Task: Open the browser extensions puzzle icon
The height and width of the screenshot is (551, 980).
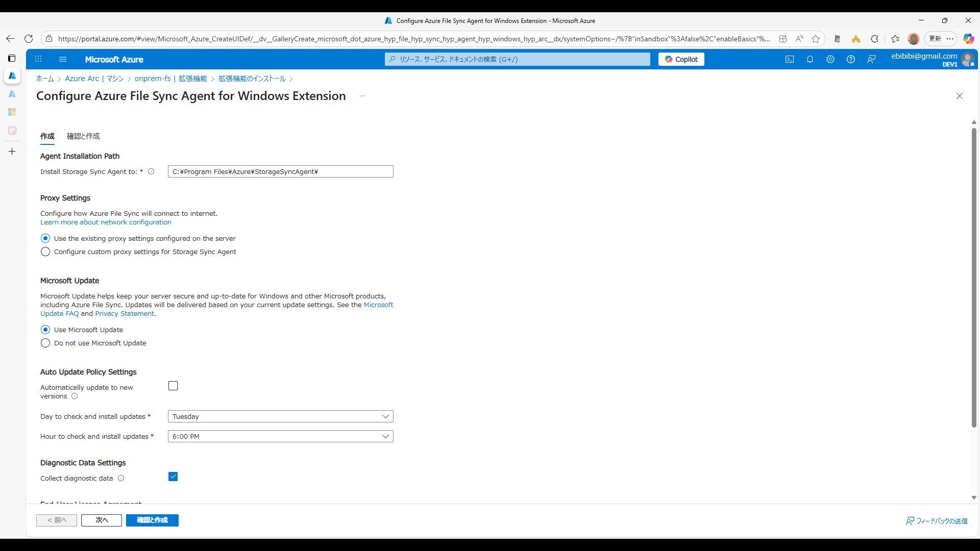Action: click(x=874, y=39)
